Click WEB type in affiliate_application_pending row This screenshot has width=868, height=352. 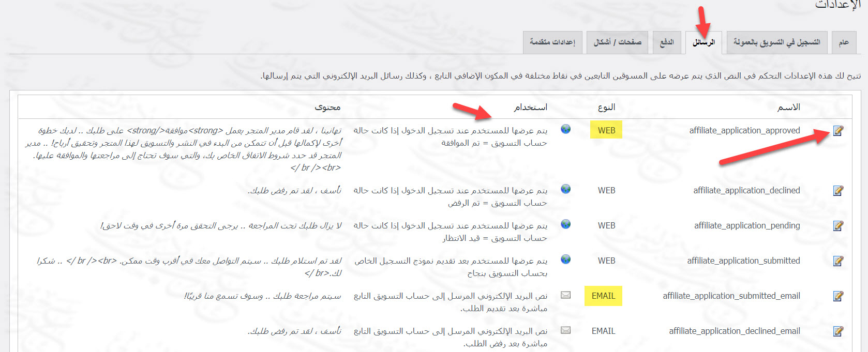click(606, 226)
